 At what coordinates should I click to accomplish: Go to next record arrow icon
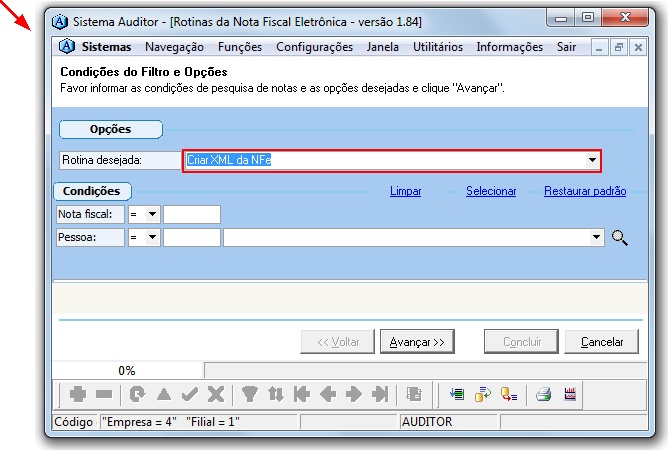click(354, 394)
